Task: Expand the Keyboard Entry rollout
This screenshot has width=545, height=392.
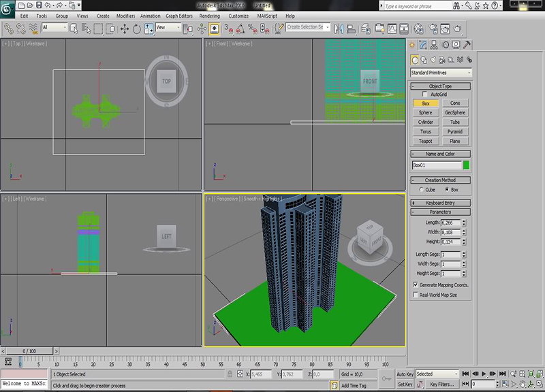Action: coord(440,203)
